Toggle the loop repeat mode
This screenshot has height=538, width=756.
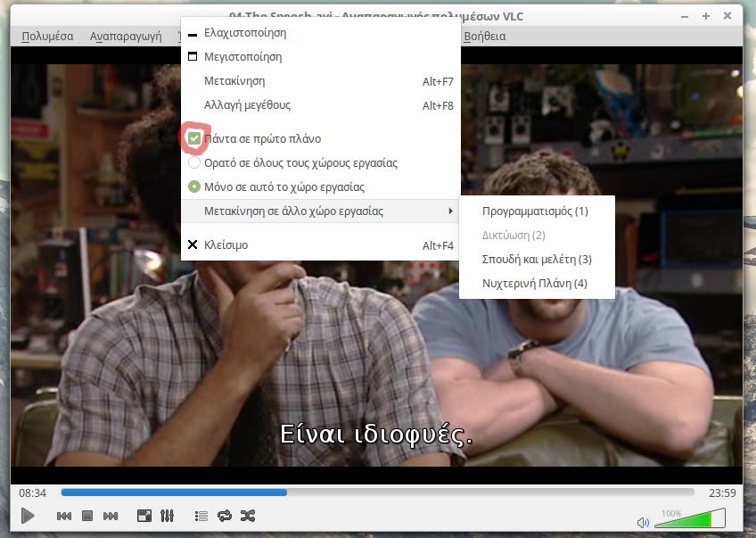[x=224, y=516]
